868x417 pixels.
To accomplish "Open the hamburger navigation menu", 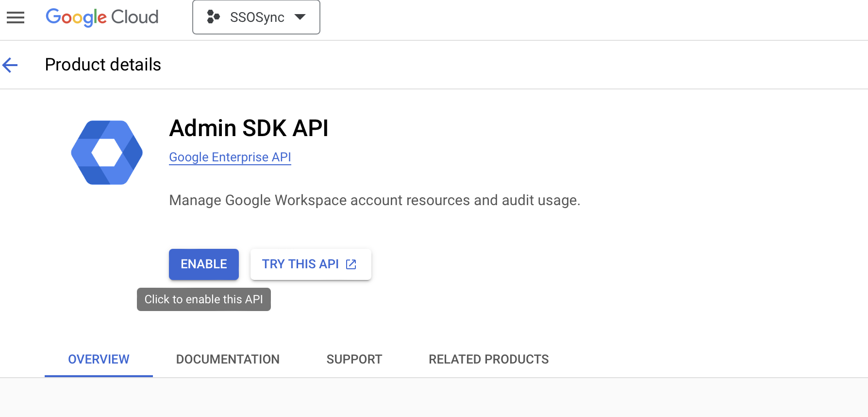I will 16,17.
